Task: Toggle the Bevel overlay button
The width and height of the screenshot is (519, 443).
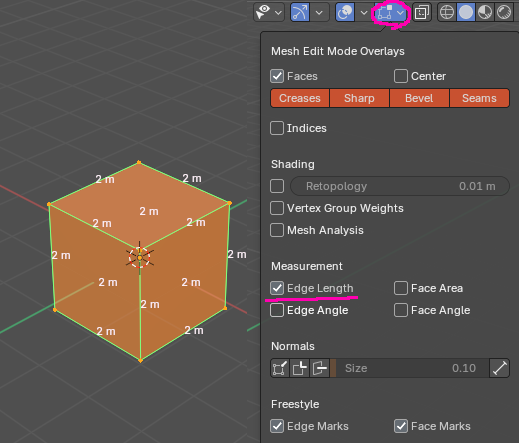Action: (x=419, y=98)
